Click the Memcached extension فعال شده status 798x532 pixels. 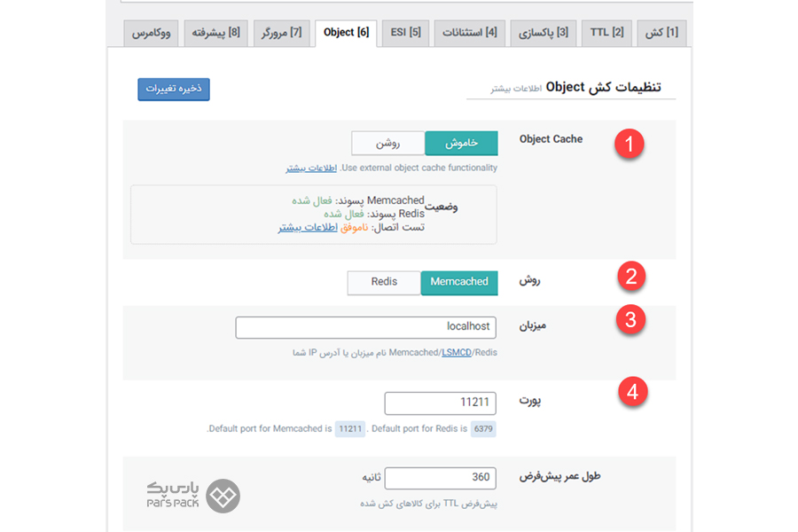coord(312,200)
